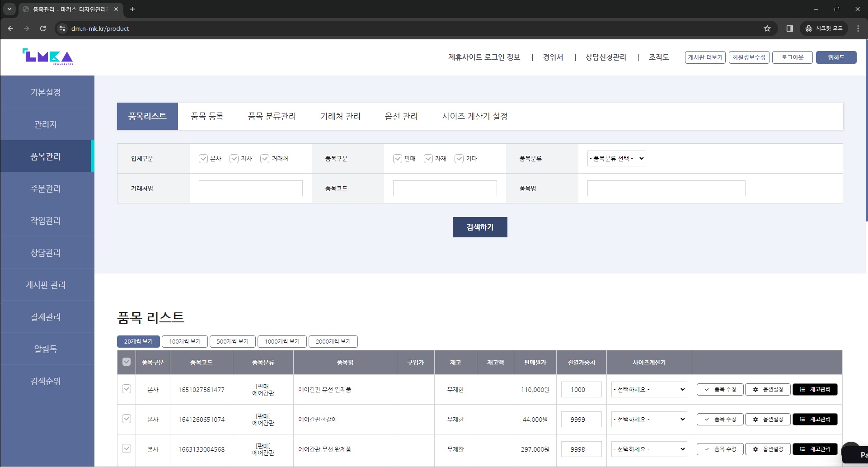Open size calculator dropdown for 에어간판 유선 완제품
This screenshot has height=467, width=868.
click(x=649, y=389)
